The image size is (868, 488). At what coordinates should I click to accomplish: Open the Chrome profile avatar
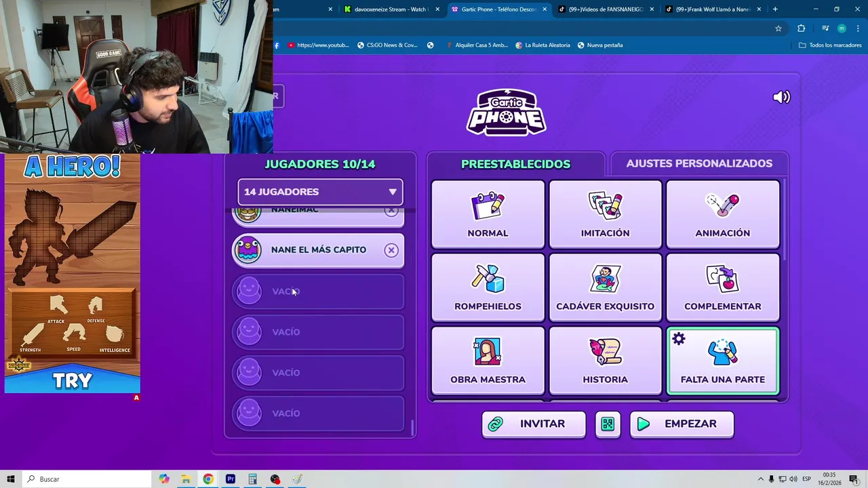pos(842,28)
